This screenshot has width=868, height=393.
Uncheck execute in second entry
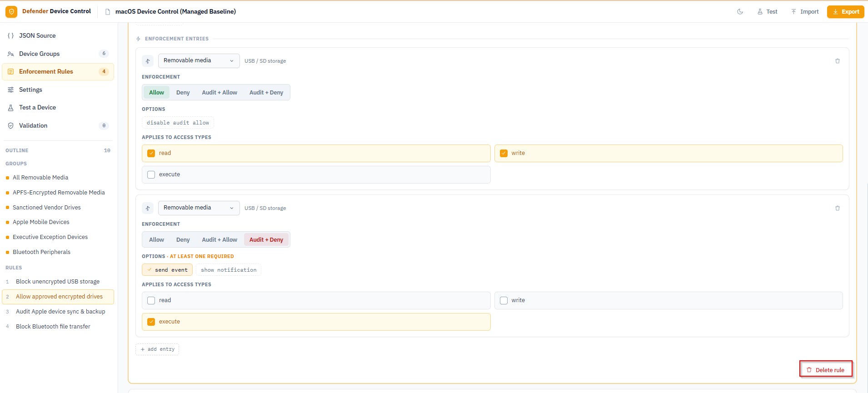(x=316, y=322)
